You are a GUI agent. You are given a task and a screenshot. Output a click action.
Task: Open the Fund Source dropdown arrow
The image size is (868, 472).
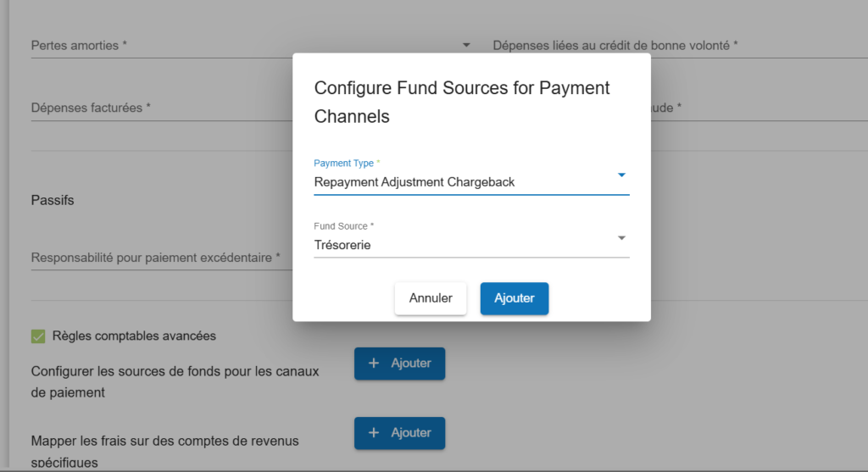tap(621, 238)
